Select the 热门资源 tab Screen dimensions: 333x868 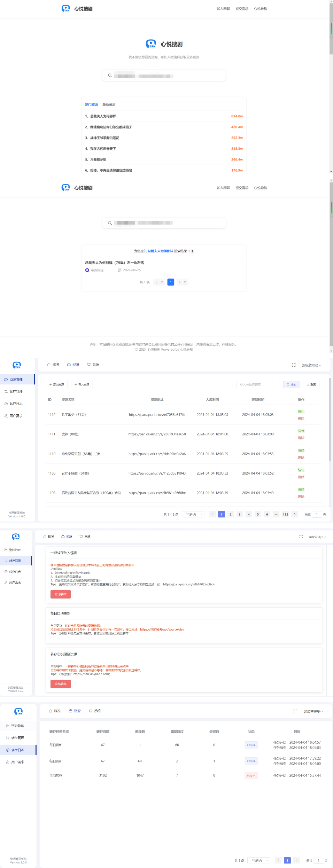click(91, 104)
